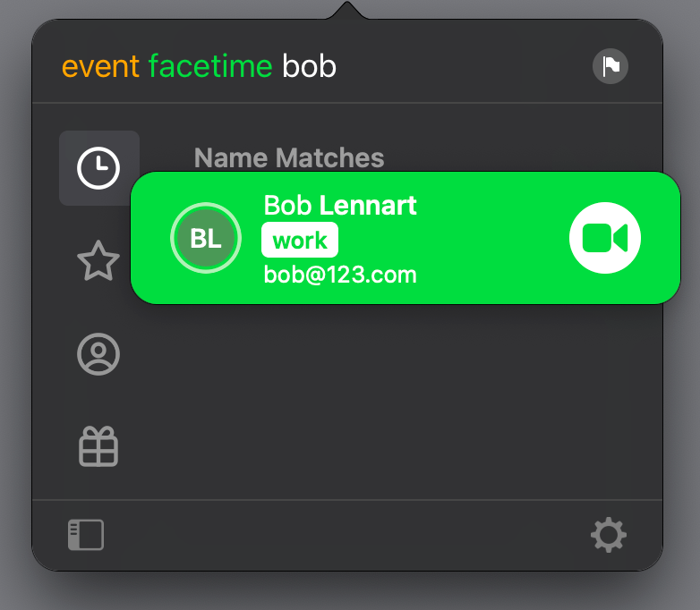This screenshot has height=610, width=700.
Task: Click the white bob search text
Action: 309,66
